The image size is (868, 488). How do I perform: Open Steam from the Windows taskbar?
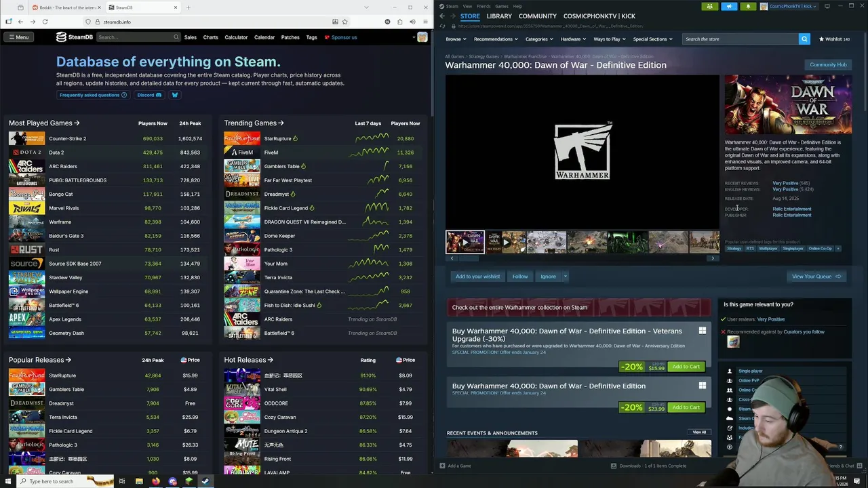(205, 481)
